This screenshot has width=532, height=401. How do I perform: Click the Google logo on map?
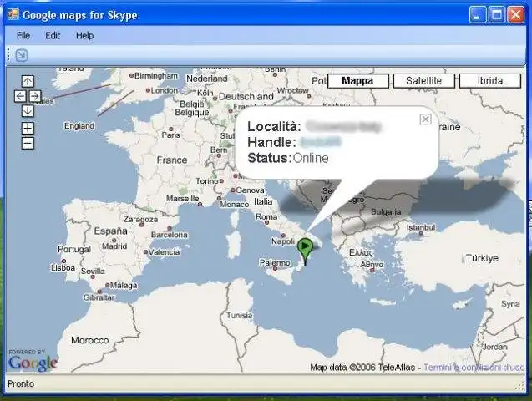[x=33, y=363]
